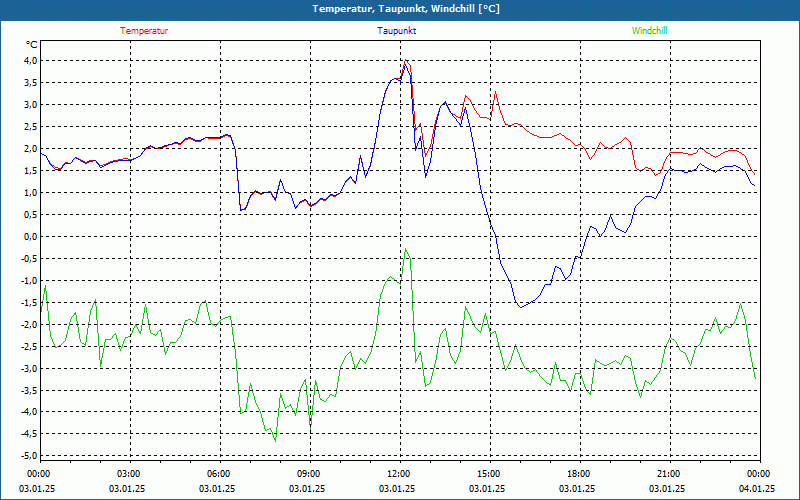Image resolution: width=800 pixels, height=500 pixels.
Task: Click the '4,0' y-axis label
Action: [x=31, y=61]
